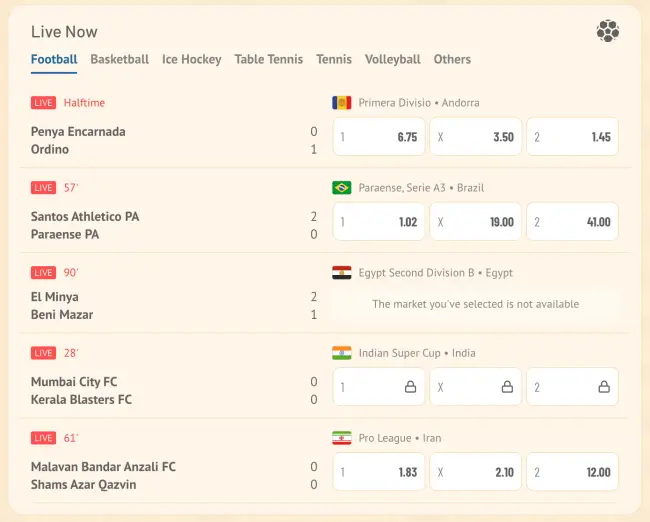650x522 pixels.
Task: Click the Brazil flag icon
Action: coord(341,188)
